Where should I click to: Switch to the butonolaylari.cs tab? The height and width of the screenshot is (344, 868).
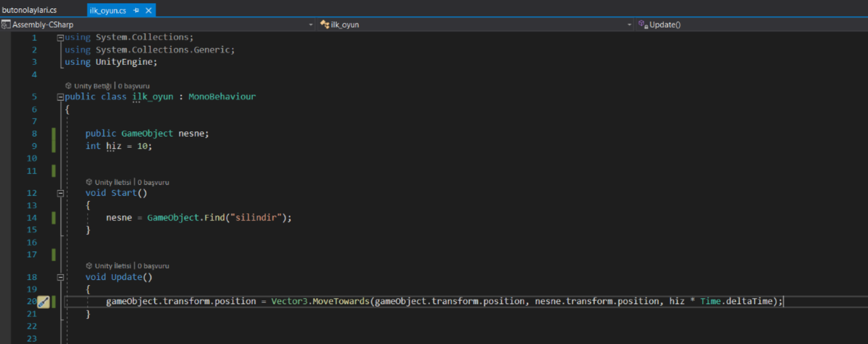30,10
